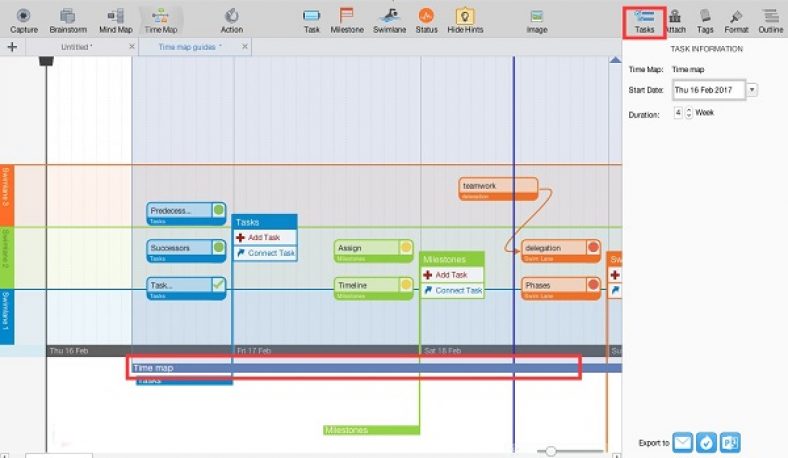The image size is (788, 458).
Task: Export to the checkmark task app
Action: click(x=706, y=442)
